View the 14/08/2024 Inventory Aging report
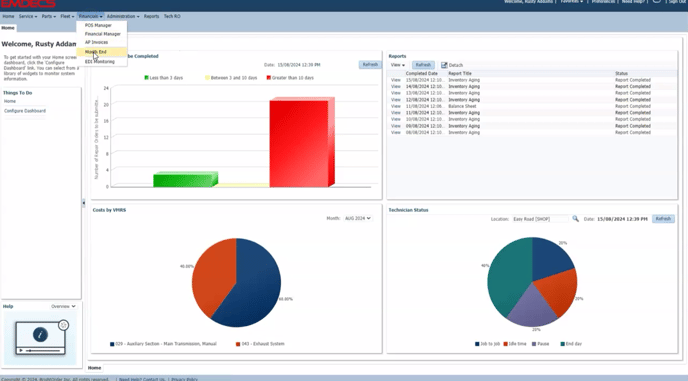 pyautogui.click(x=396, y=86)
